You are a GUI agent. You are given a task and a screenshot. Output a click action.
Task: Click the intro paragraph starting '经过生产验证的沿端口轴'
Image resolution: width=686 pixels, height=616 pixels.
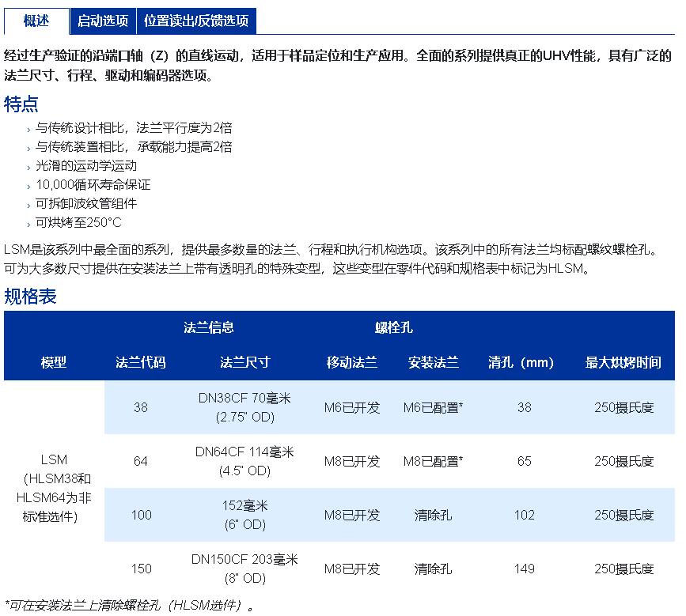338,65
